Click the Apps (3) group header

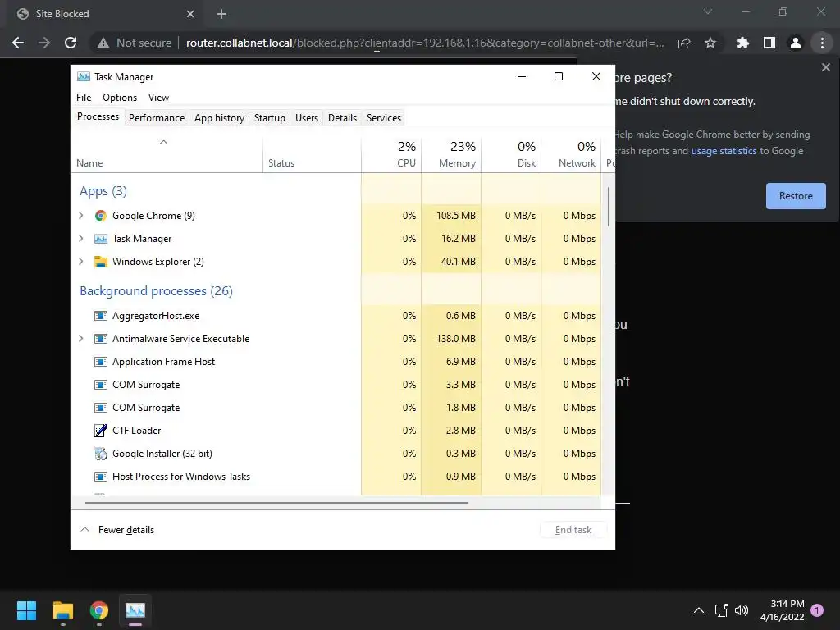pos(103,191)
